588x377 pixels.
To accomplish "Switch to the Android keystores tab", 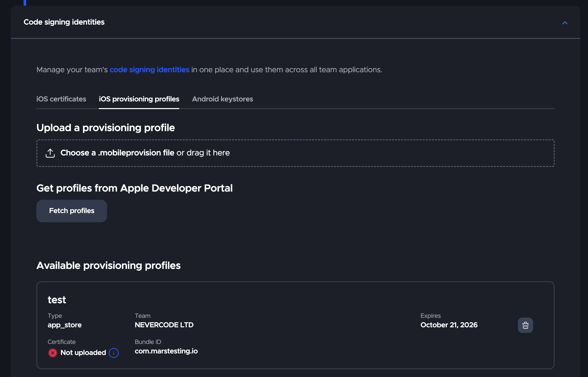I will coord(222,99).
